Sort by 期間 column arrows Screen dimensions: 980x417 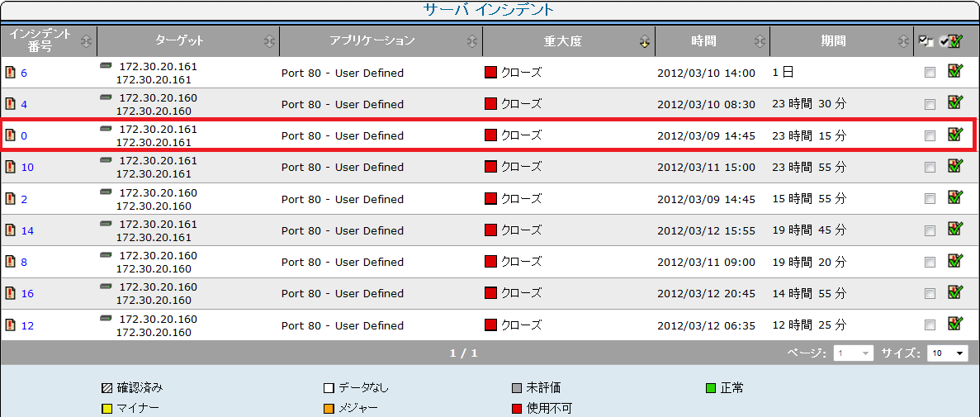point(903,41)
